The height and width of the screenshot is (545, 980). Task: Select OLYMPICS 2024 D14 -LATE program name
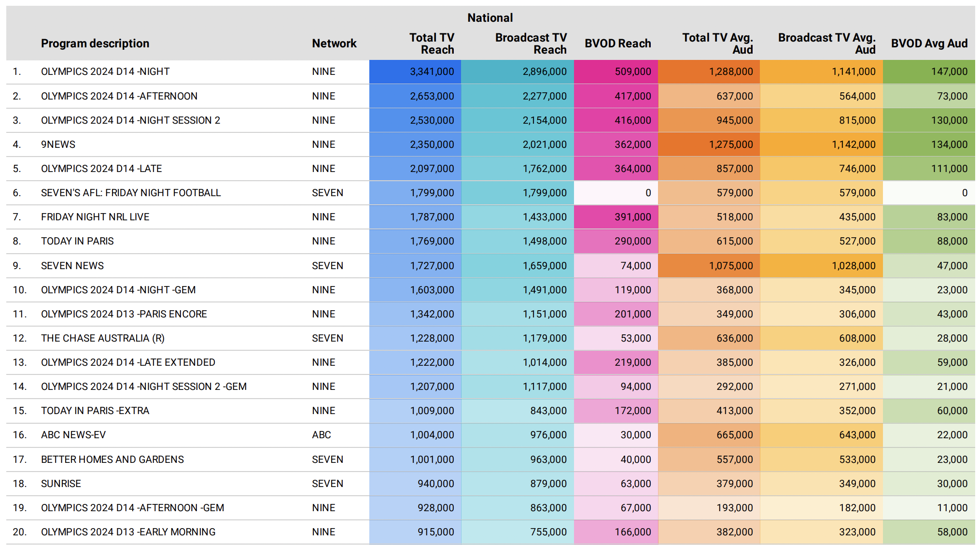[x=101, y=169]
